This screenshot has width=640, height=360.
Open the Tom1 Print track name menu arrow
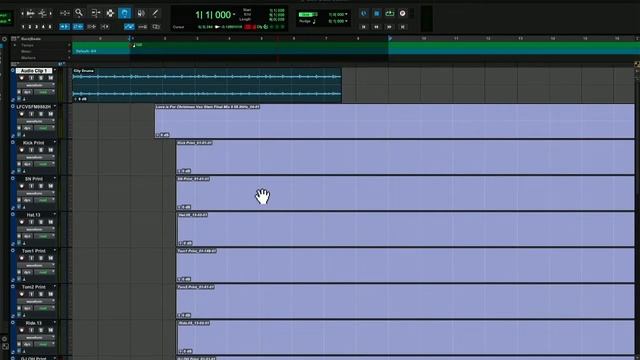coord(55,250)
